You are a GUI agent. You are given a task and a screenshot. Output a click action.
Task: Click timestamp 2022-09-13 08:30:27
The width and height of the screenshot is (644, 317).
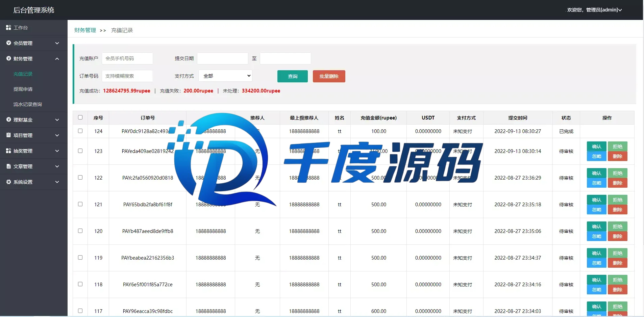[518, 131]
